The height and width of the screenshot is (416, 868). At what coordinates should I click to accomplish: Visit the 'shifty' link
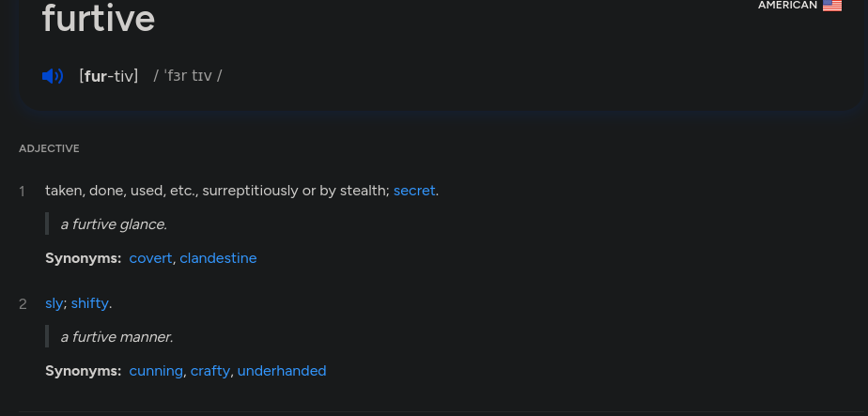tap(89, 303)
